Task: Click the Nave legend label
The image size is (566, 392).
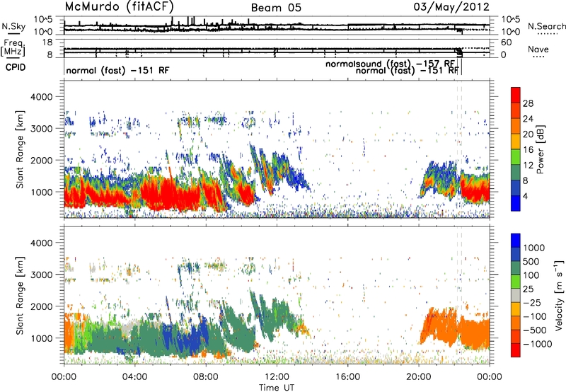Action: coord(538,49)
